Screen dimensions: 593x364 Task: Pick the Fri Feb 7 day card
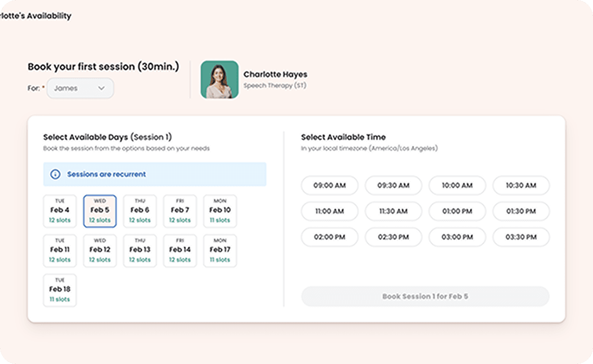(180, 211)
